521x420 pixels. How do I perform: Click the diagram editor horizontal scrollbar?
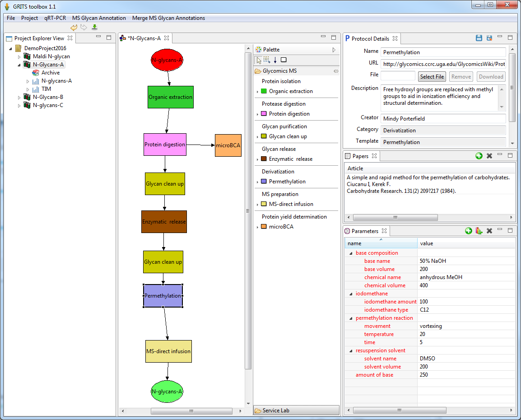[x=191, y=411]
